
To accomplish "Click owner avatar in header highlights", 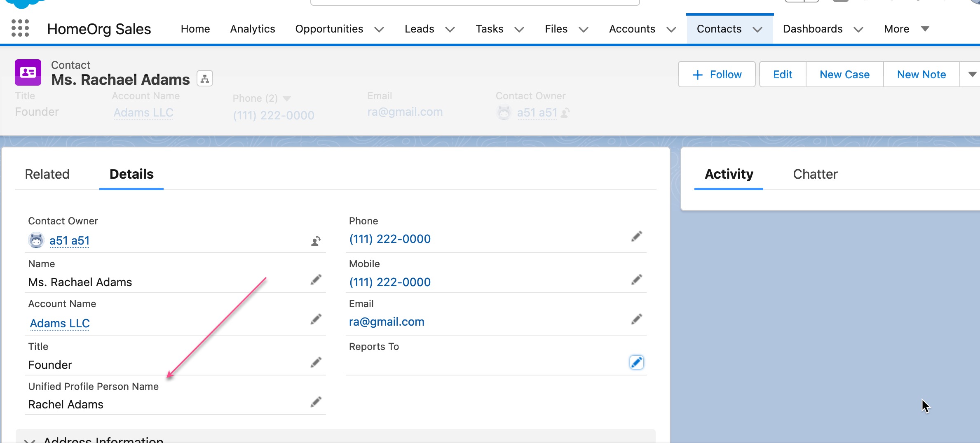I will [504, 112].
